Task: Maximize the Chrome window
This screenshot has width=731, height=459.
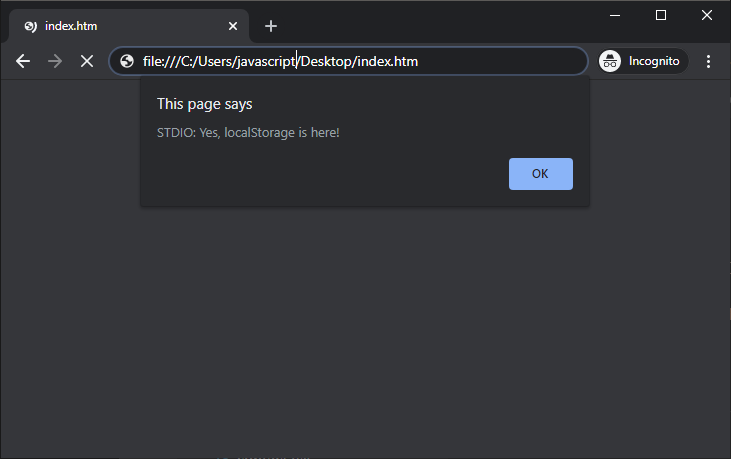Action: tap(661, 15)
